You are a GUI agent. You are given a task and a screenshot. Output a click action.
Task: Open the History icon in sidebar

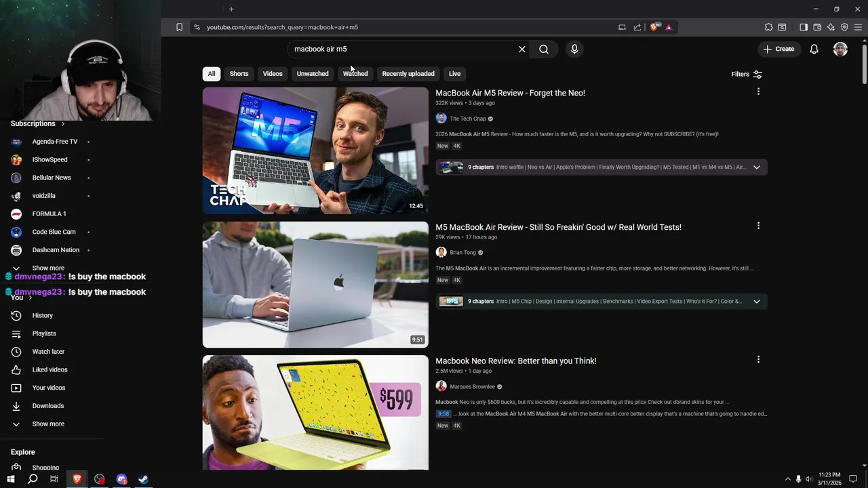[x=16, y=315]
